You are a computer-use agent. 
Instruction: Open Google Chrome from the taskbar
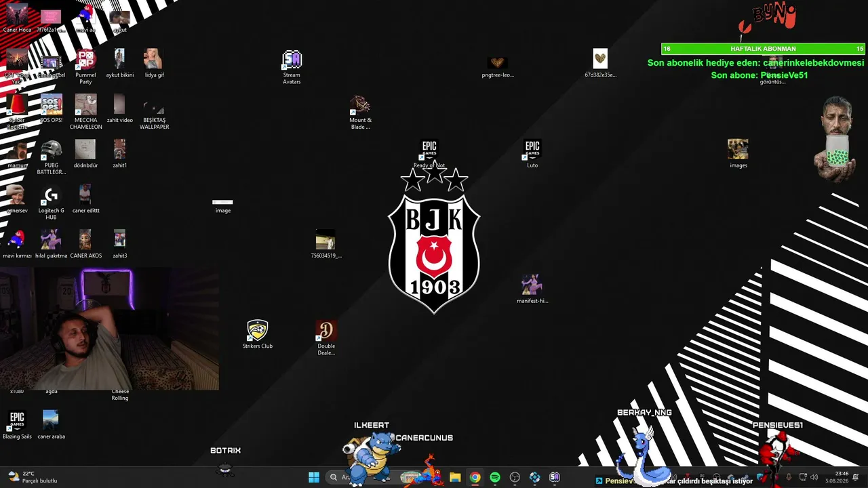(475, 478)
